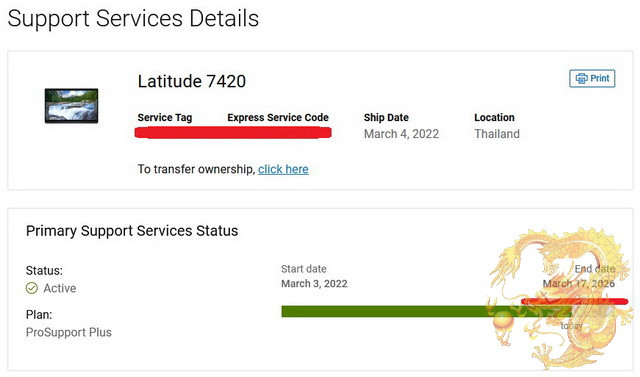Viewport: 640px width, 377px height.
Task: Click the Latitude 7420 laptop thumbnail
Action: pyautogui.click(x=71, y=106)
